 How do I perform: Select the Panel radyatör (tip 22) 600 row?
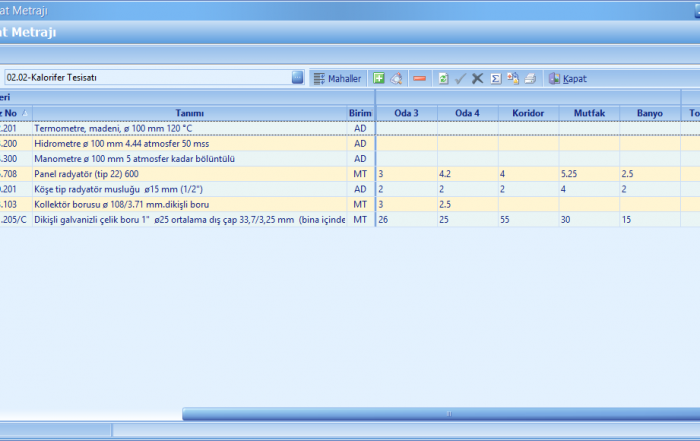click(x=188, y=174)
